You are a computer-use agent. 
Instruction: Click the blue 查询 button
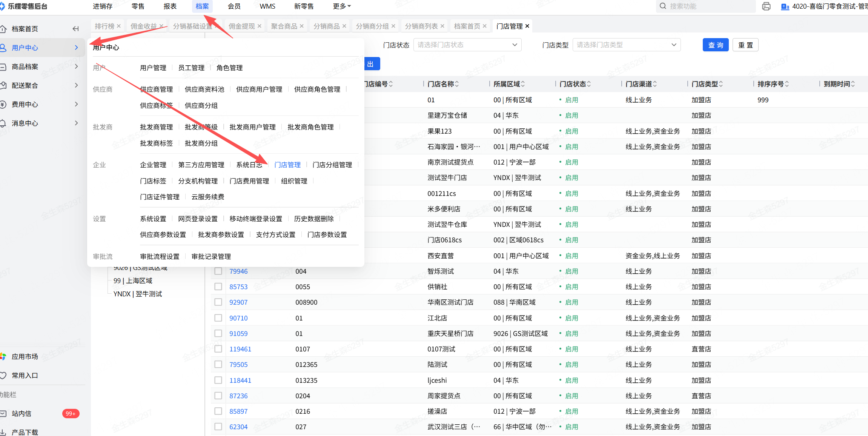point(715,45)
